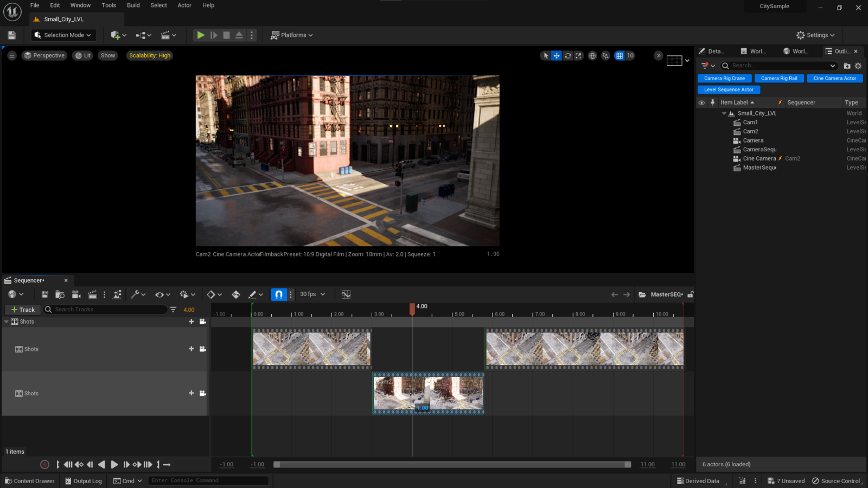Click the Level Sequence Actor button
Viewport: 868px width, 488px height.
click(729, 89)
